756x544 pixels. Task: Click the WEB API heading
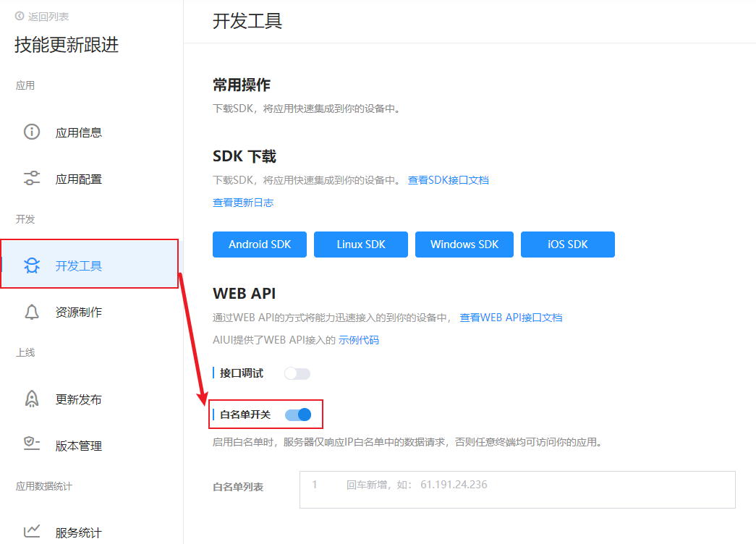coord(245,293)
